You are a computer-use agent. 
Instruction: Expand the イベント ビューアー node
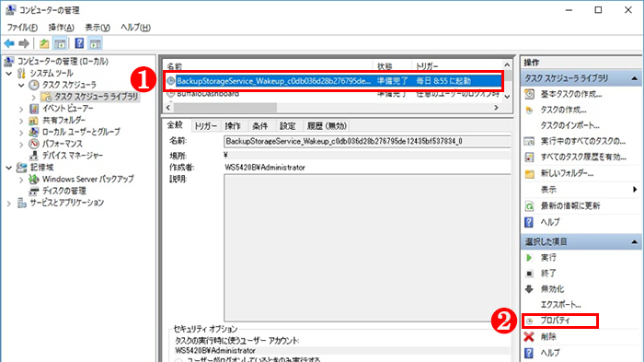[x=21, y=109]
